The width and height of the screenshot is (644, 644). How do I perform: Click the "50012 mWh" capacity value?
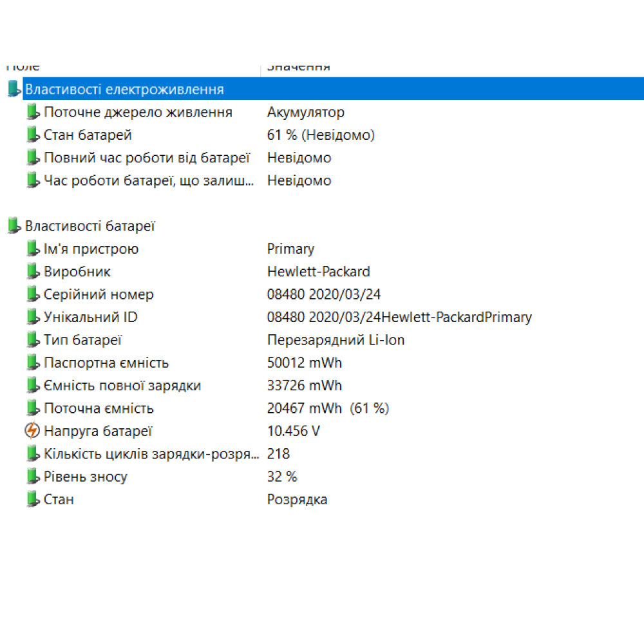pos(304,363)
